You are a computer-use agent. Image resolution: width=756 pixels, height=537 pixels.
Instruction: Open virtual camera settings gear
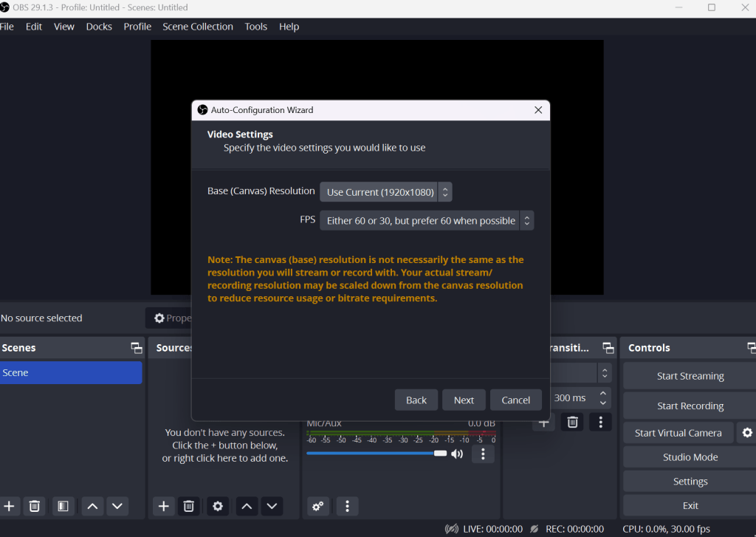tap(747, 433)
